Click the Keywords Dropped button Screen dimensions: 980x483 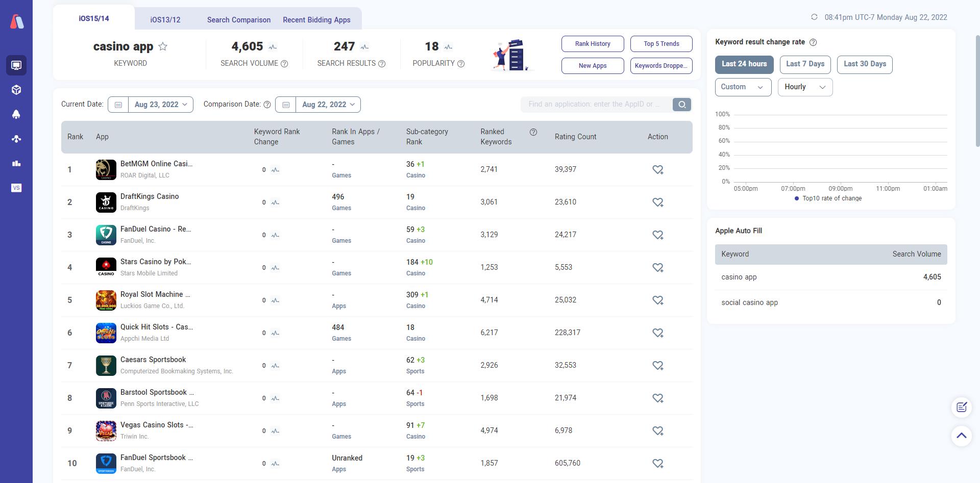661,66
